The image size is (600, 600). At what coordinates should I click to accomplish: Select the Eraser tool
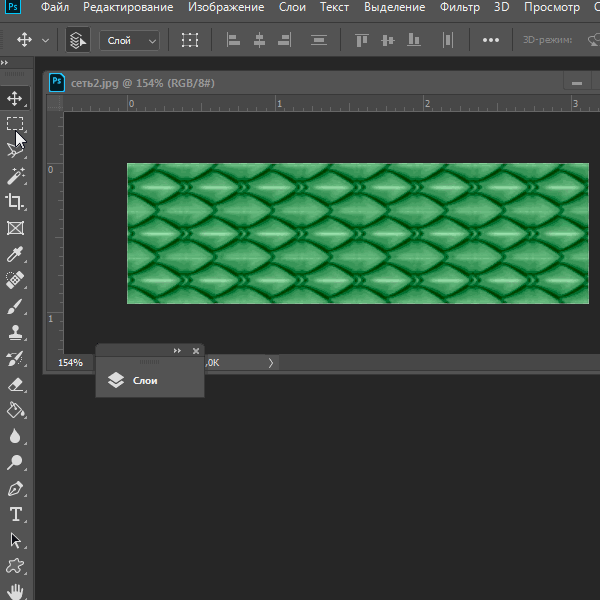point(15,384)
